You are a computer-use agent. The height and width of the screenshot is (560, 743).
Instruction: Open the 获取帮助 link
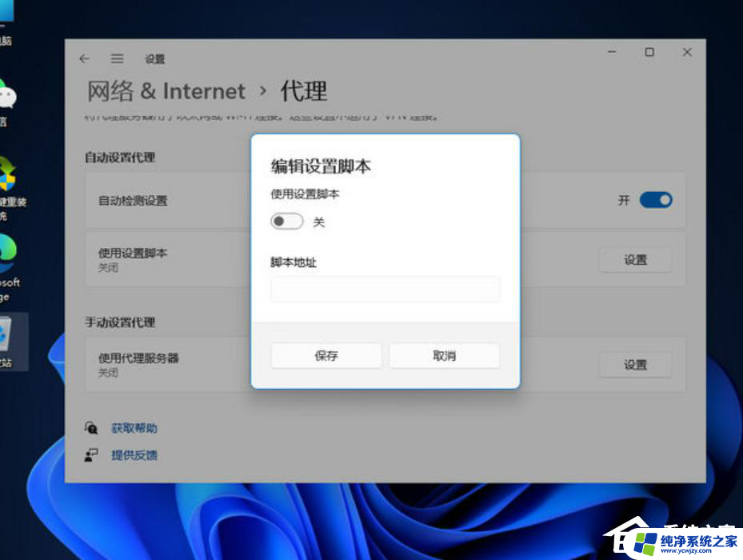[134, 428]
